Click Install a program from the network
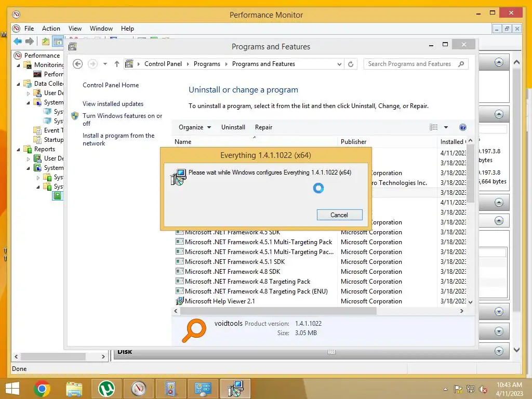Image resolution: width=532 pixels, height=399 pixels. click(118, 139)
